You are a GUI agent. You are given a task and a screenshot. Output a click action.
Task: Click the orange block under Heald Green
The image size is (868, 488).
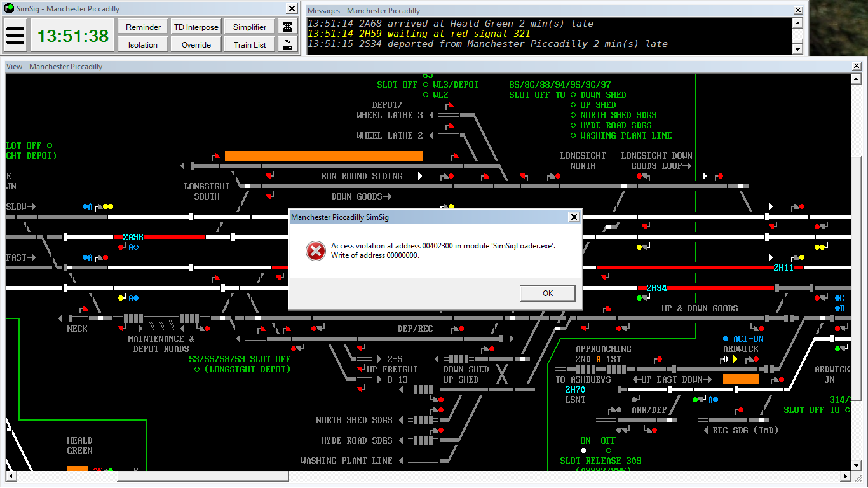tap(78, 468)
